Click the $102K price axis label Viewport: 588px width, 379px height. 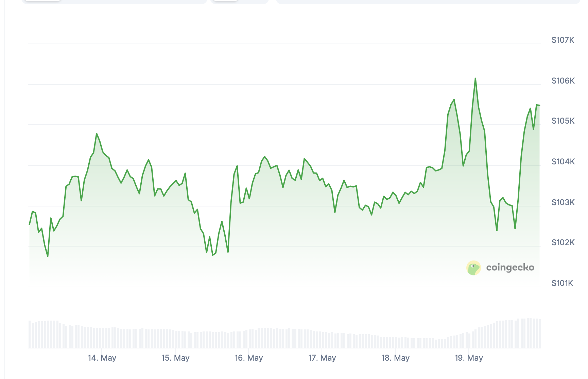563,242
